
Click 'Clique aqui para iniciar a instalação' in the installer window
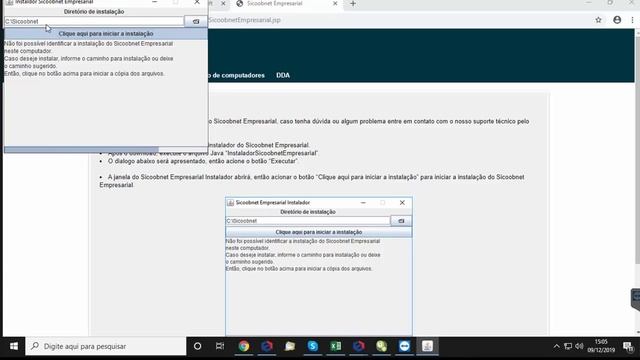tap(106, 33)
